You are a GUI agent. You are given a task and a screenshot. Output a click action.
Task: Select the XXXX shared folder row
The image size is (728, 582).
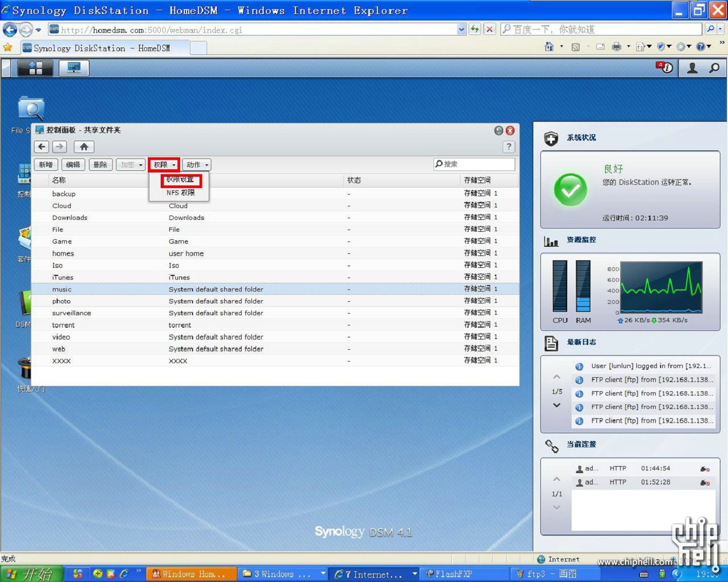click(x=275, y=361)
